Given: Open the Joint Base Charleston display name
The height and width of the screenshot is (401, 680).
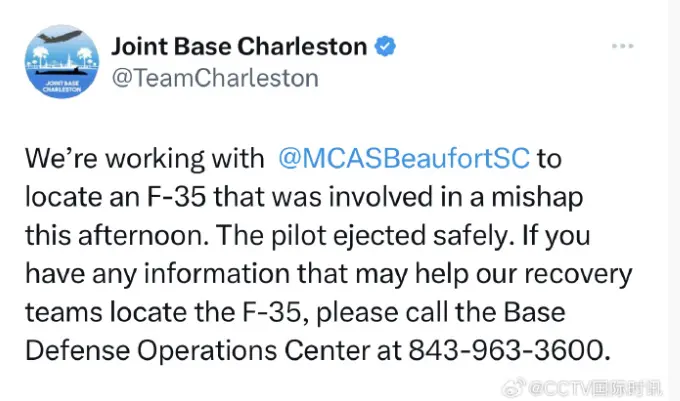Looking at the screenshot, I should 237,45.
